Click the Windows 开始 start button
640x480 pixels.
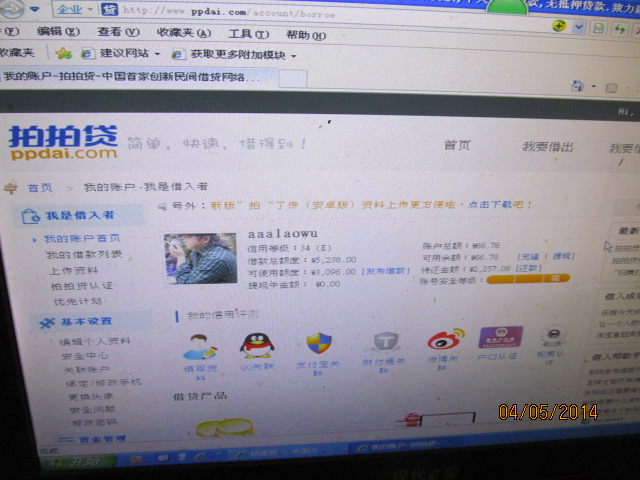78,462
